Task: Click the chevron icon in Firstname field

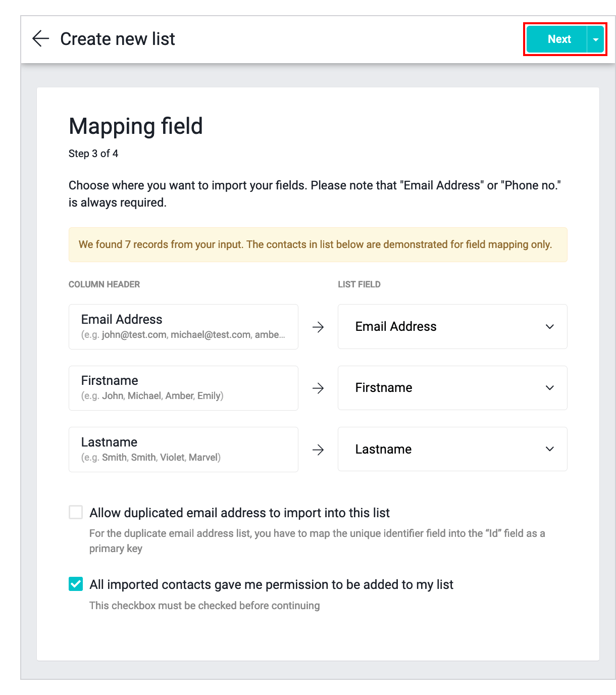Action: coord(550,388)
